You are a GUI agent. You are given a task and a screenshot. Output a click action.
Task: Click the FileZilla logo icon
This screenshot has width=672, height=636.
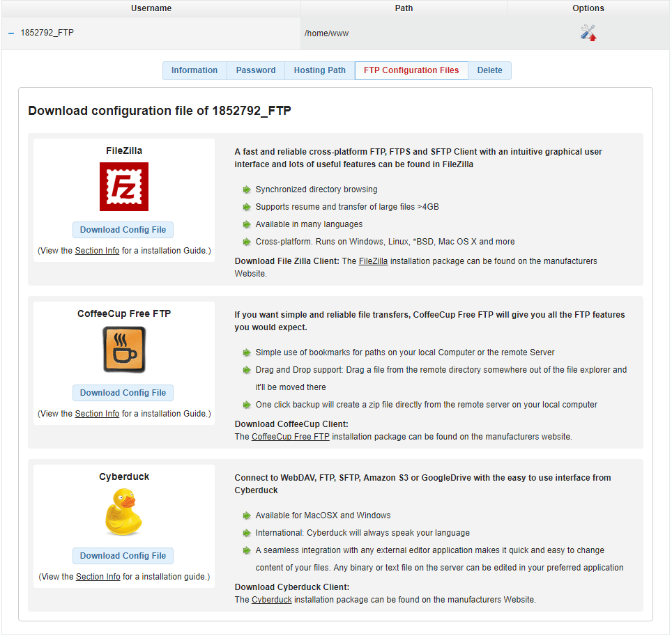click(x=123, y=187)
